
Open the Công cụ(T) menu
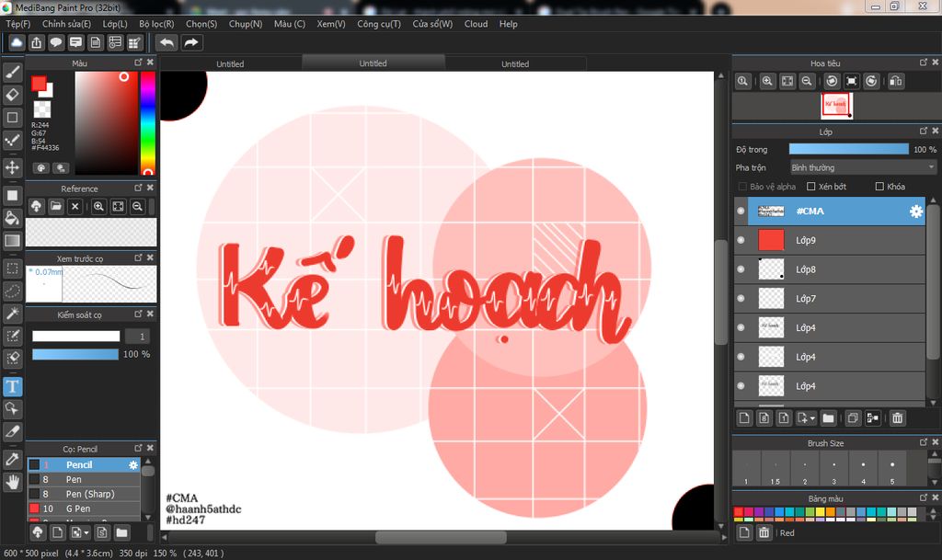pyautogui.click(x=378, y=24)
